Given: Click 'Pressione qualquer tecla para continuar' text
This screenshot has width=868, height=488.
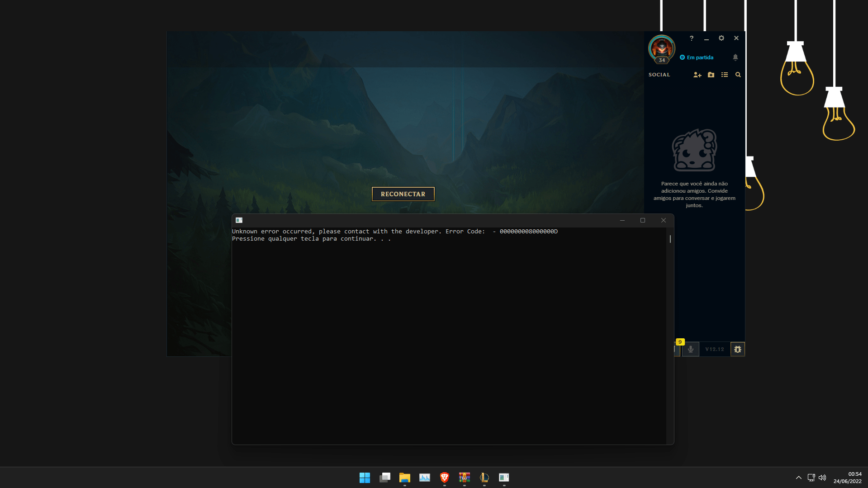Looking at the screenshot, I should 311,239.
